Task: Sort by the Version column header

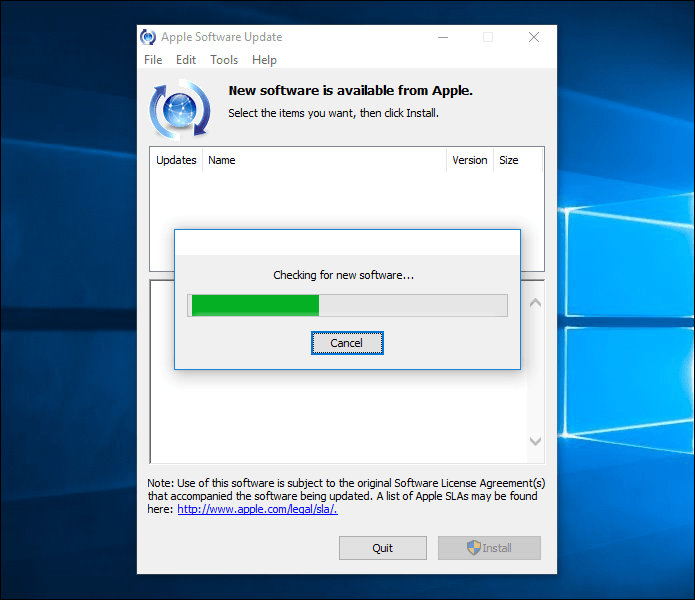Action: [470, 160]
